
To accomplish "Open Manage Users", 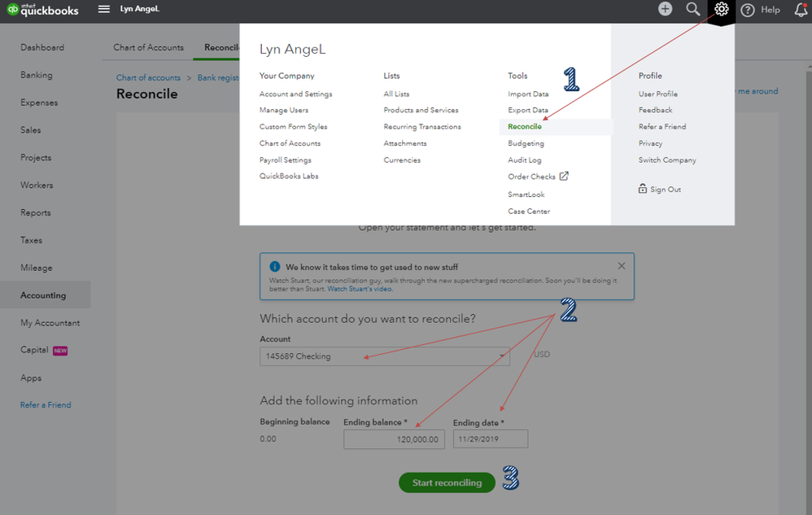I will (x=284, y=110).
